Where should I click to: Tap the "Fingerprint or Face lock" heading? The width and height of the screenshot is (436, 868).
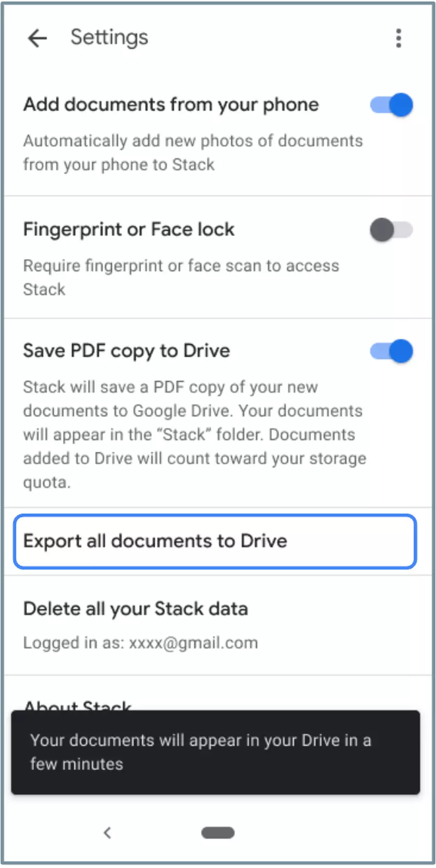(129, 229)
